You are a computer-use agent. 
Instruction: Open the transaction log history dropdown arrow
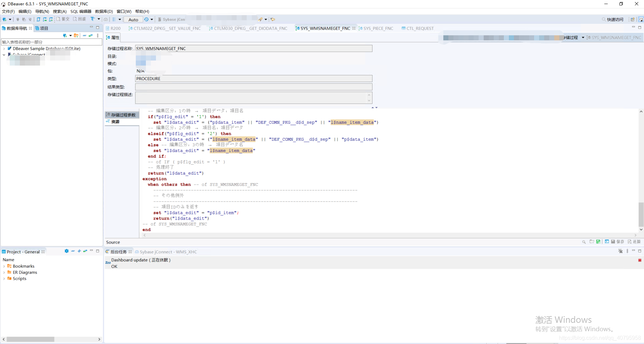(x=152, y=20)
